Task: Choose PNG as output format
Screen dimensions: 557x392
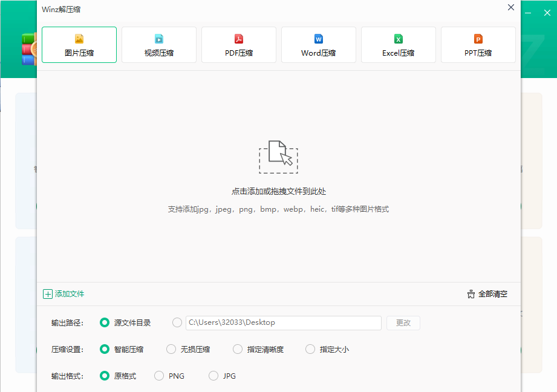Action: 158,376
